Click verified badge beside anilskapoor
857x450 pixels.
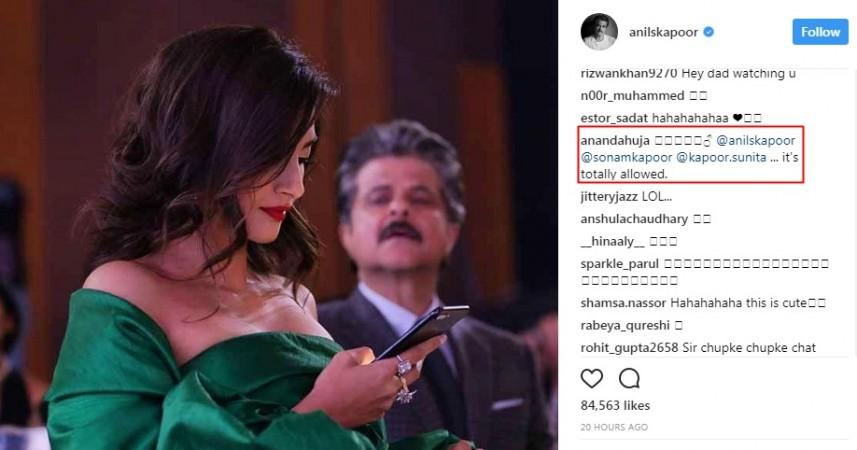(708, 32)
